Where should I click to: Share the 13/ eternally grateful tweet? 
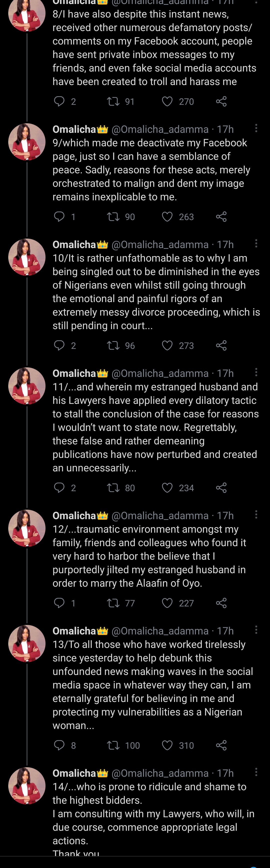coord(221,745)
